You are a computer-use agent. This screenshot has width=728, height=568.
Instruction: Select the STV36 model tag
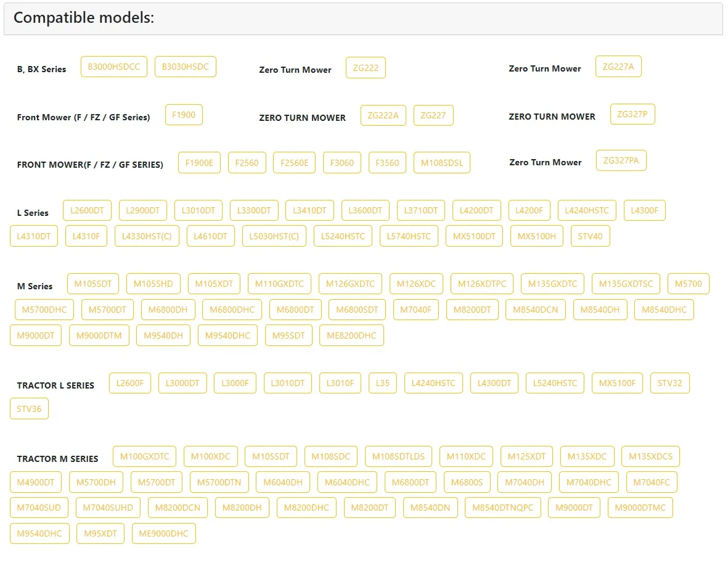[x=29, y=409]
